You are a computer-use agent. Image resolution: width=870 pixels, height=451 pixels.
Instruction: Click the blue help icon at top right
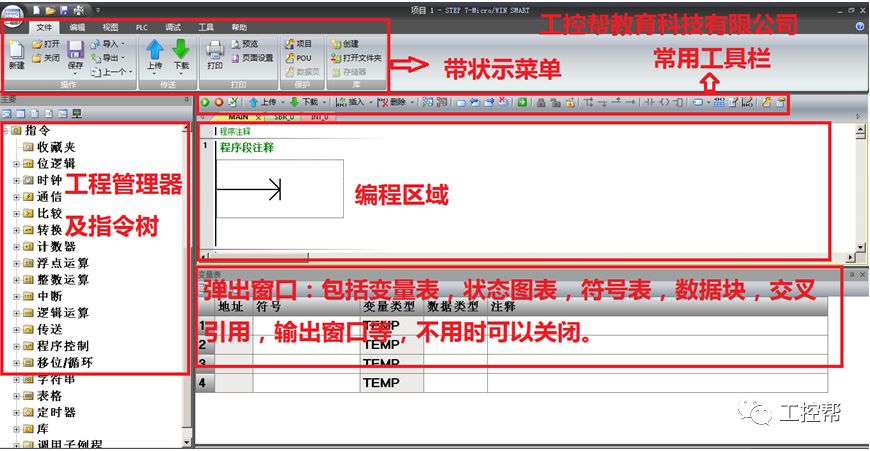click(861, 26)
